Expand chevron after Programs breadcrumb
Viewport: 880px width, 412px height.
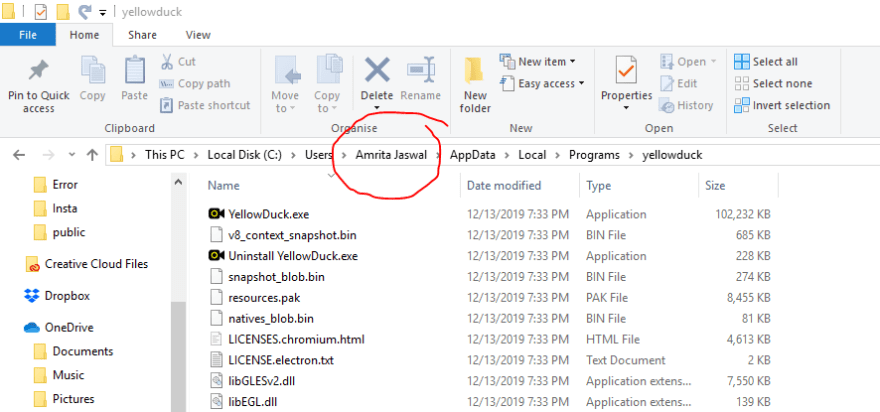click(631, 155)
